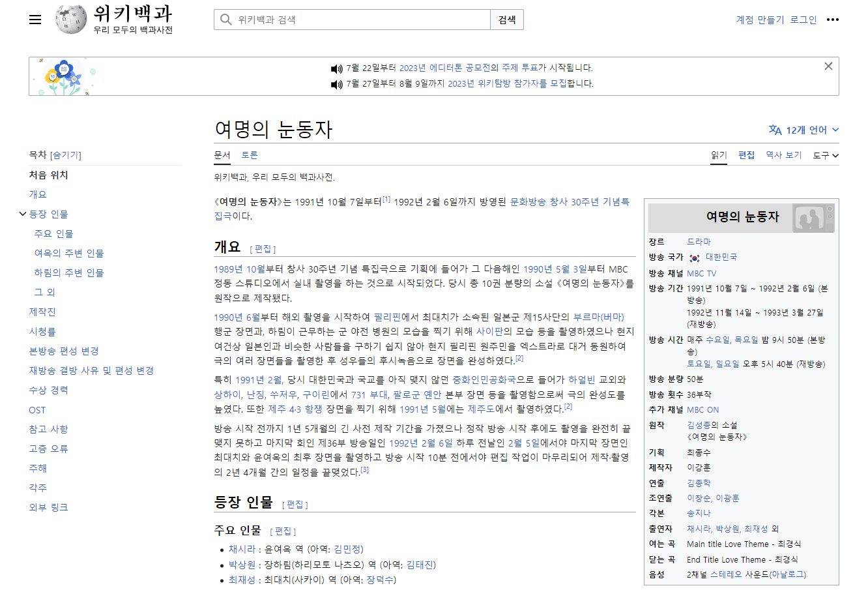
Task: Switch to the 문서 tab
Action: pyautogui.click(x=222, y=155)
